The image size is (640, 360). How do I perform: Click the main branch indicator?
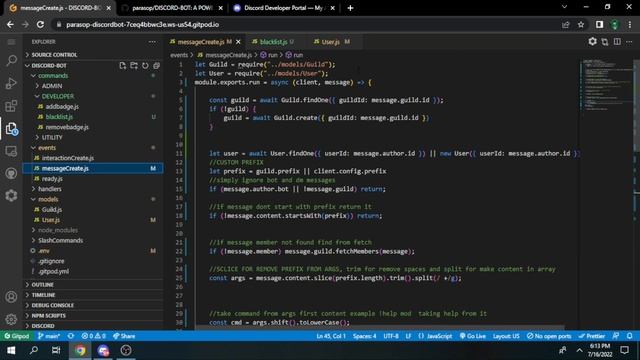[x=49, y=336]
